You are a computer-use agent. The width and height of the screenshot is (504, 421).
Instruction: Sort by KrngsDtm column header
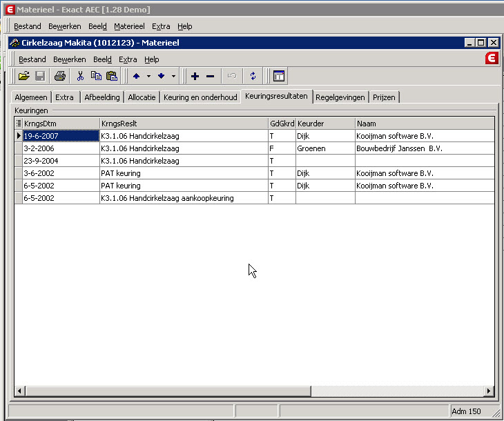click(x=61, y=124)
